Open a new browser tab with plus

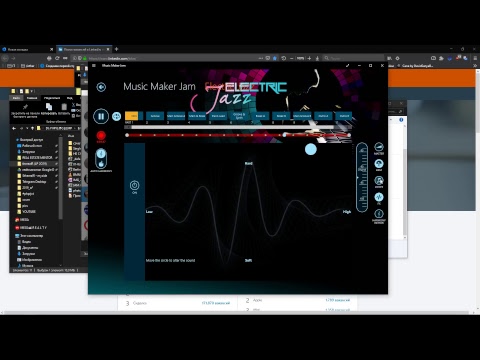click(x=117, y=49)
